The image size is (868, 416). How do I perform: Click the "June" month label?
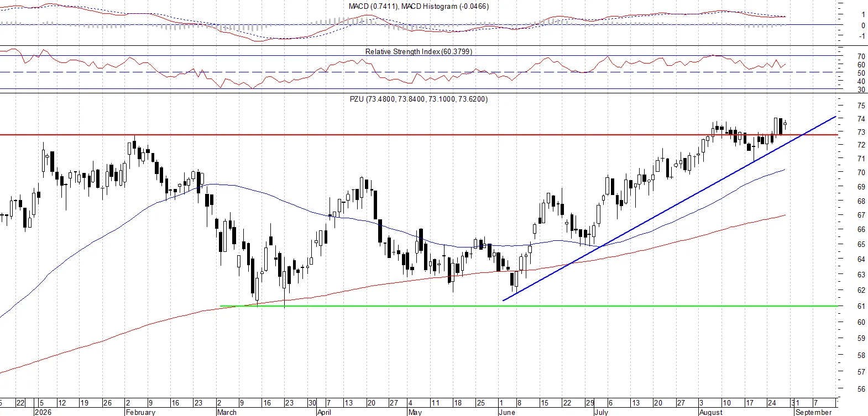tap(506, 412)
